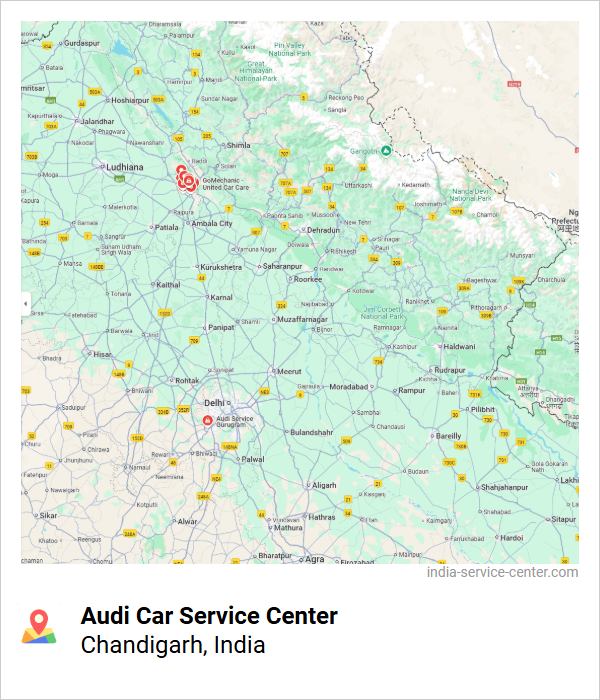Click the Pithoragarh label

(x=486, y=308)
